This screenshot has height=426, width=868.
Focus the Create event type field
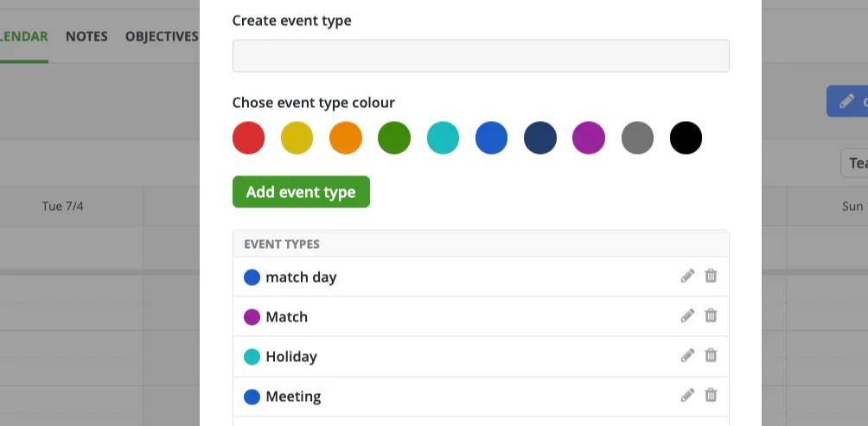(x=481, y=56)
